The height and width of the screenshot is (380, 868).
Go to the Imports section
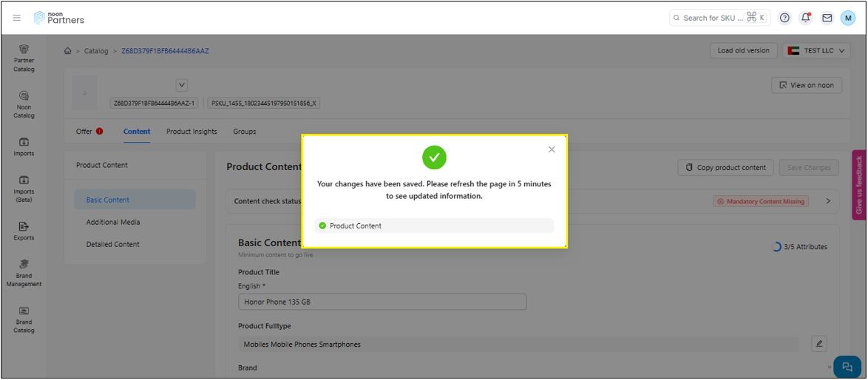24,146
